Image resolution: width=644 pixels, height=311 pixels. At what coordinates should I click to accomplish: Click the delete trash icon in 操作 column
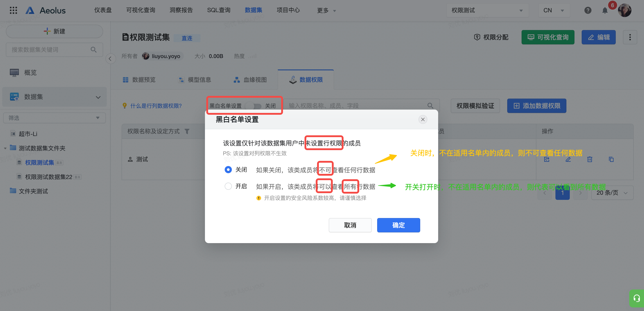(x=590, y=159)
